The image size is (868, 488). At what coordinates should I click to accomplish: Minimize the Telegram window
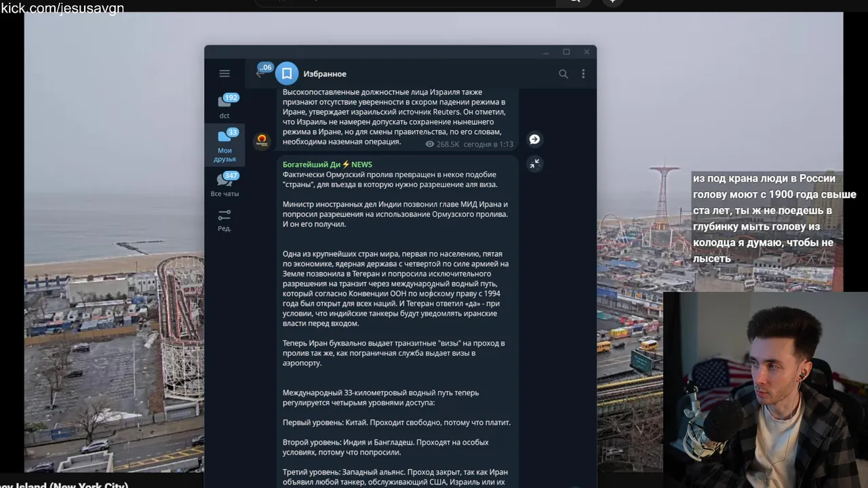point(546,52)
